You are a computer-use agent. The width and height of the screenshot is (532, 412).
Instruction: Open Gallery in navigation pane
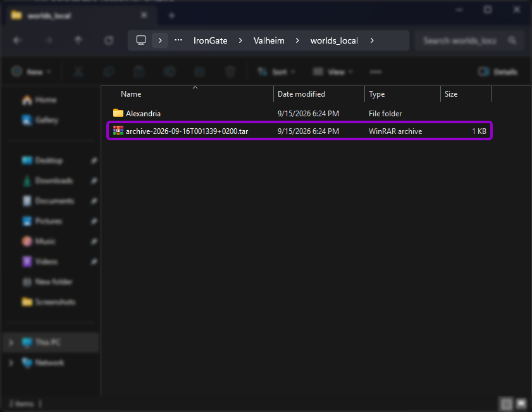[x=40, y=120]
